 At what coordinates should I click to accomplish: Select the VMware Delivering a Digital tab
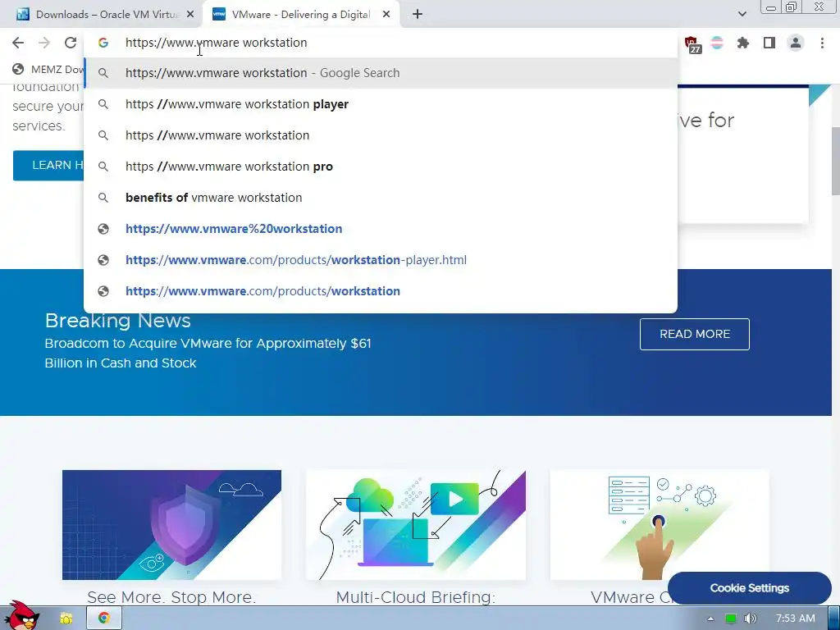[x=300, y=15]
